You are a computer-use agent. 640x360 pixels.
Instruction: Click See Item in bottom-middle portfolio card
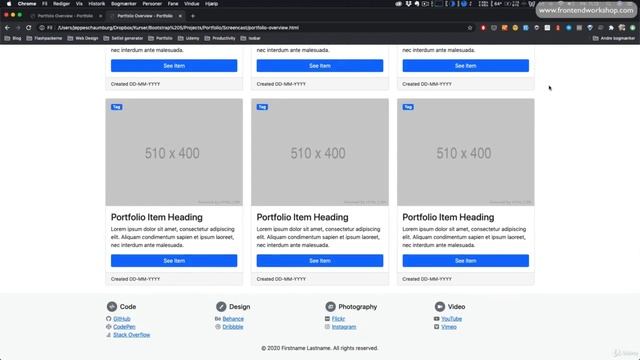tap(320, 261)
